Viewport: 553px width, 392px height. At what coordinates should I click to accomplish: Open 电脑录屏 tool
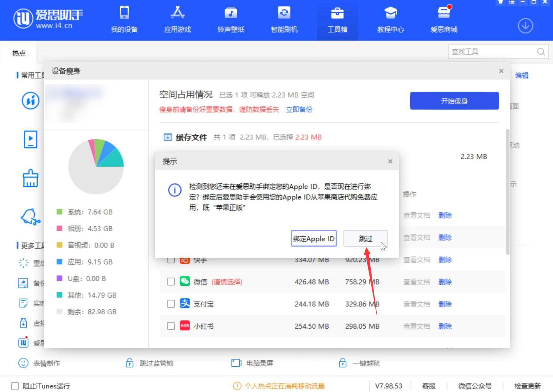coord(252,363)
